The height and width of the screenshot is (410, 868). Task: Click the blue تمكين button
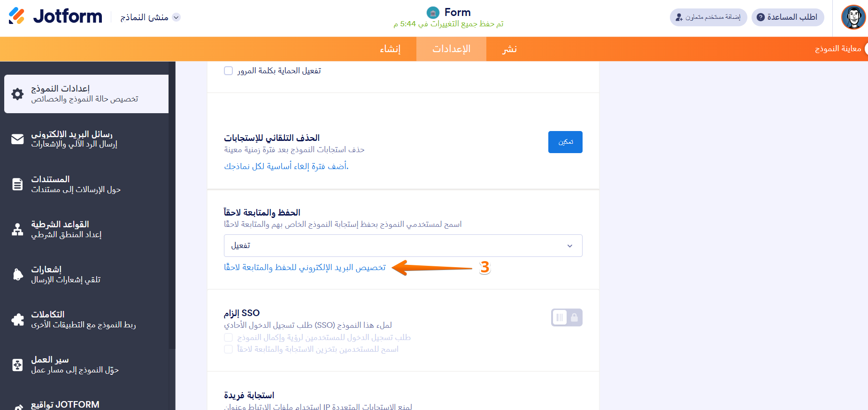click(565, 142)
